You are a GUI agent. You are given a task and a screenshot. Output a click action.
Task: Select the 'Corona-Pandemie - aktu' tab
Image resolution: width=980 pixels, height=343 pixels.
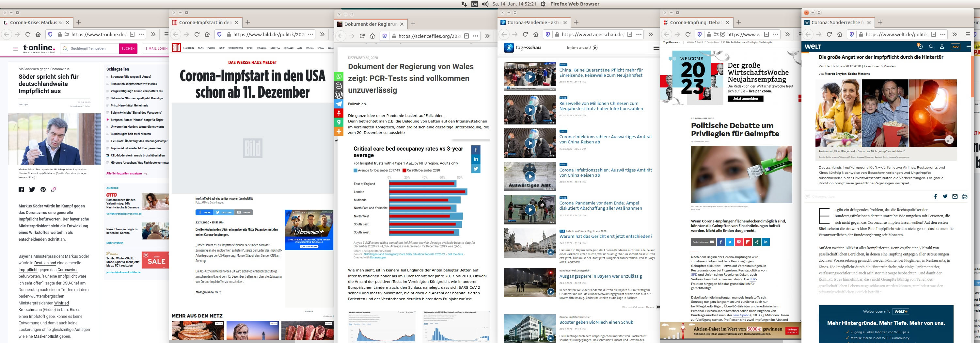pyautogui.click(x=534, y=23)
